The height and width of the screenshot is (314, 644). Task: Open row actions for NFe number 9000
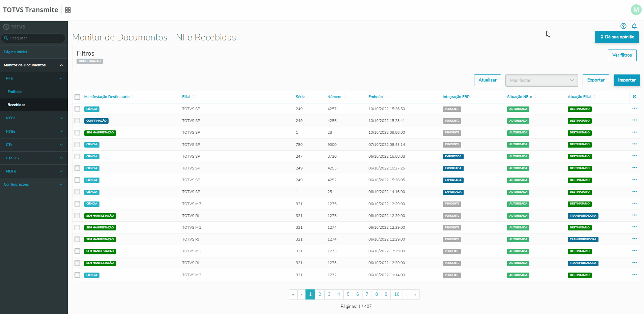tap(635, 144)
